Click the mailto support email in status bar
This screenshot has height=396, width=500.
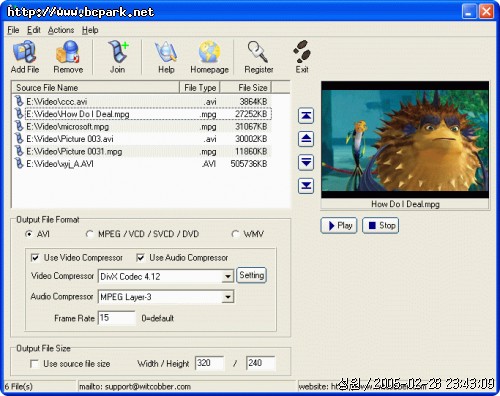135,387
